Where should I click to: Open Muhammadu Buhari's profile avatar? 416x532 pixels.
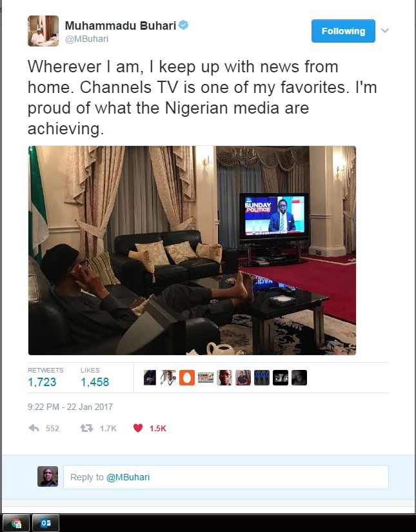43,31
